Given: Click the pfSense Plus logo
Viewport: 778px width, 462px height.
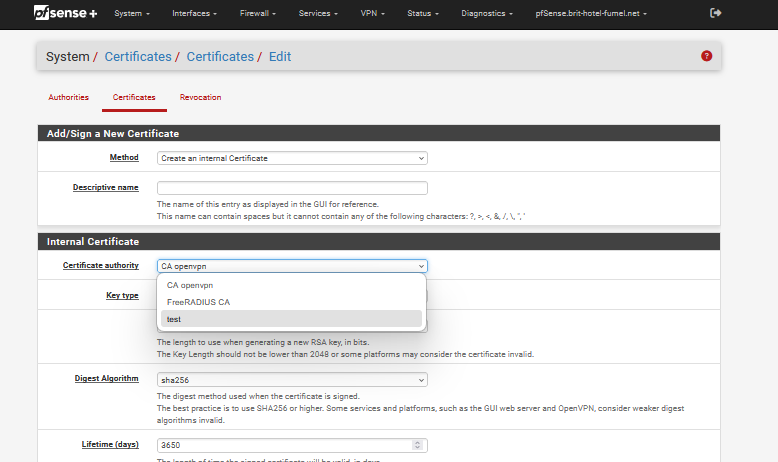Looking at the screenshot, I should click(x=65, y=13).
